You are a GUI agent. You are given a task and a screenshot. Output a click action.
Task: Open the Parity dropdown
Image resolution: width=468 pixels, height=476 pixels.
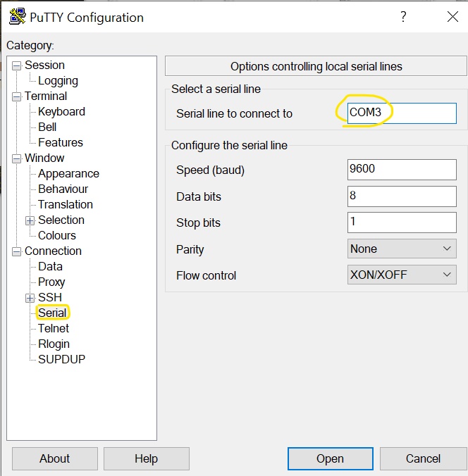(402, 249)
